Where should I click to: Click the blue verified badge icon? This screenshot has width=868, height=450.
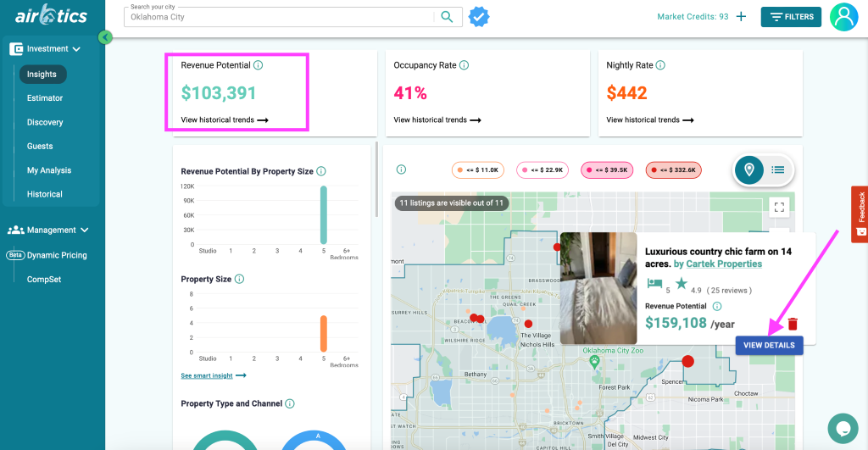pyautogui.click(x=479, y=17)
